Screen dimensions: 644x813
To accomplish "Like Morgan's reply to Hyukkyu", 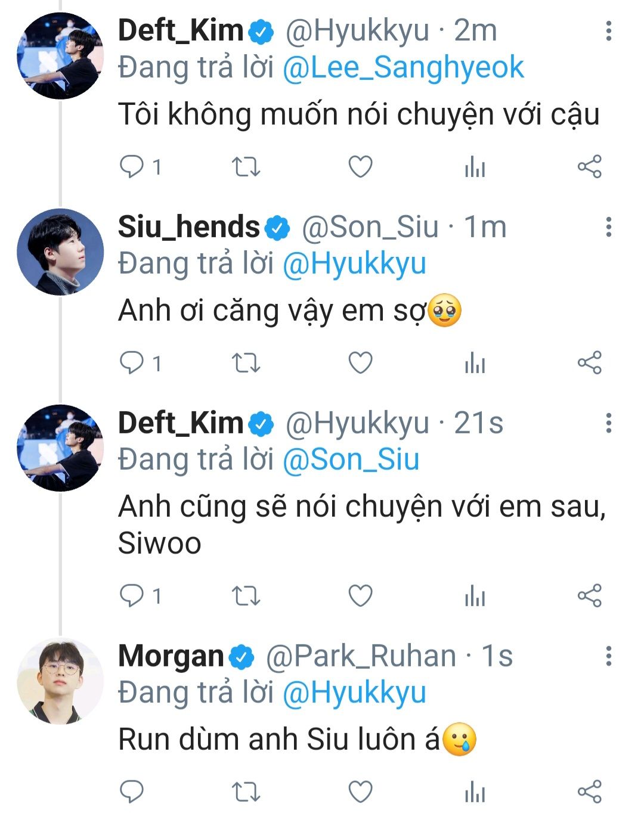I will pos(360,792).
